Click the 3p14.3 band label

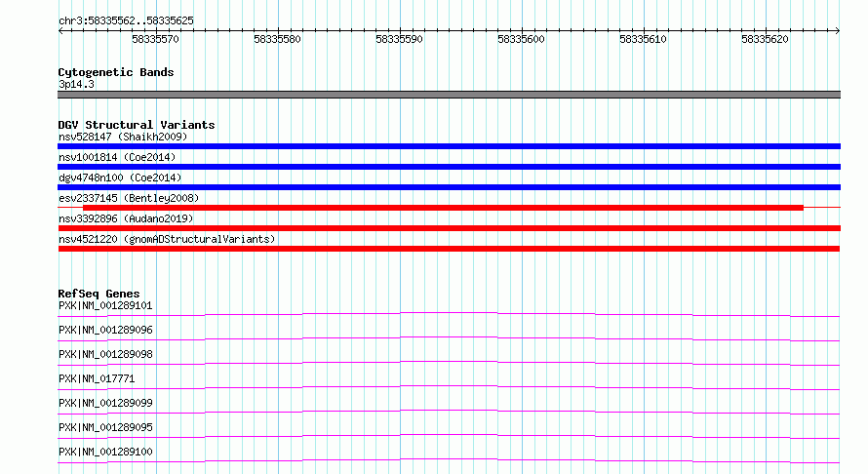76,84
